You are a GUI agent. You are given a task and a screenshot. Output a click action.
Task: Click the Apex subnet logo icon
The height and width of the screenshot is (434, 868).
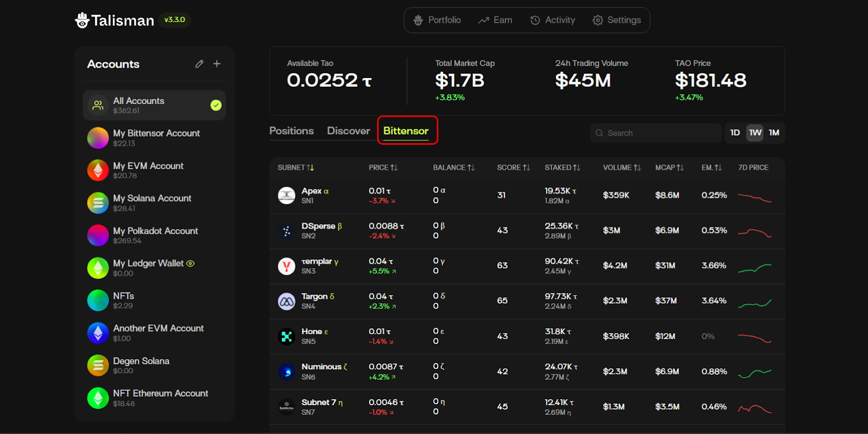286,195
